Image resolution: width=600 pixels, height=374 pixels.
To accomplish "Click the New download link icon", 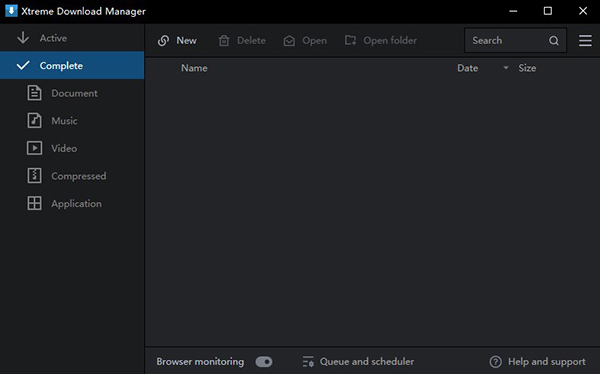I will point(163,41).
